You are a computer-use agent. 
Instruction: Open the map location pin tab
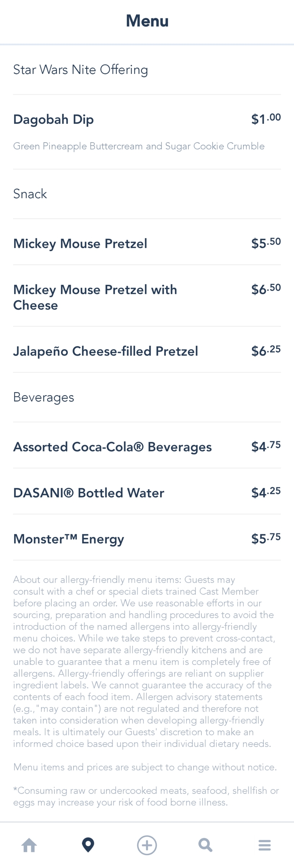coord(88,845)
